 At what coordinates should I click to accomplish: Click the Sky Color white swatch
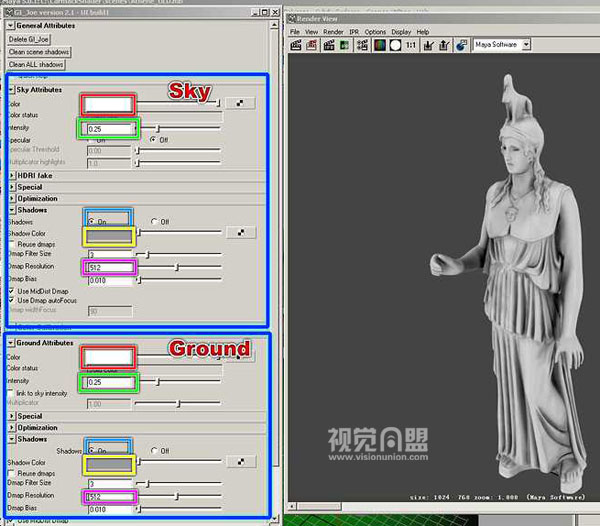108,104
